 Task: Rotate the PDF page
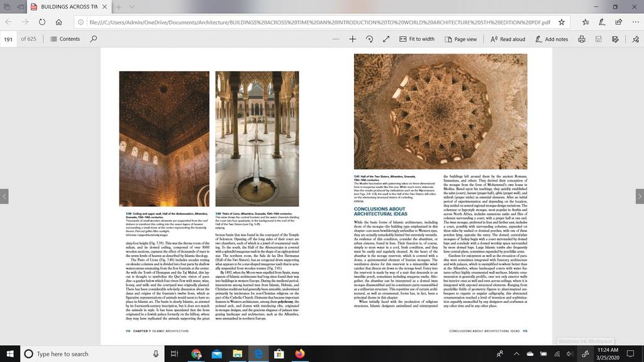coord(369,39)
